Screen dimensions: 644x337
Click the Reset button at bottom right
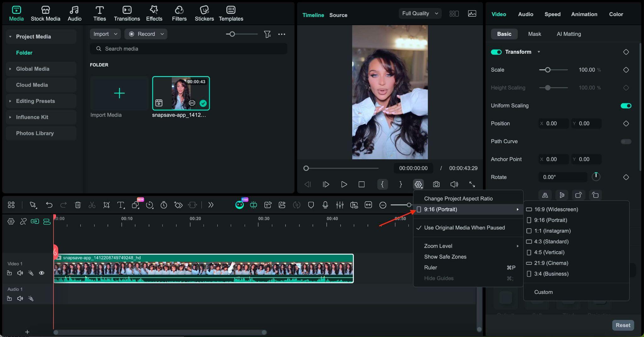623,325
